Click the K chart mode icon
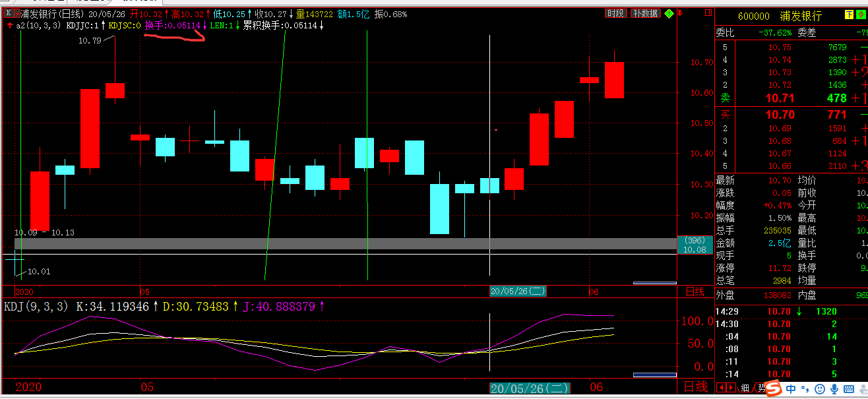The height and width of the screenshot is (399, 868). tap(8, 13)
